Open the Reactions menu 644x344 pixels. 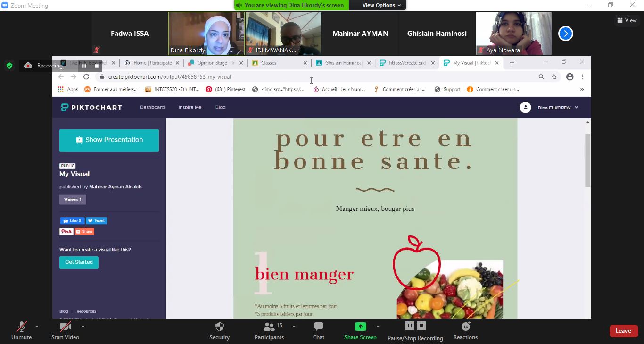coord(465,327)
